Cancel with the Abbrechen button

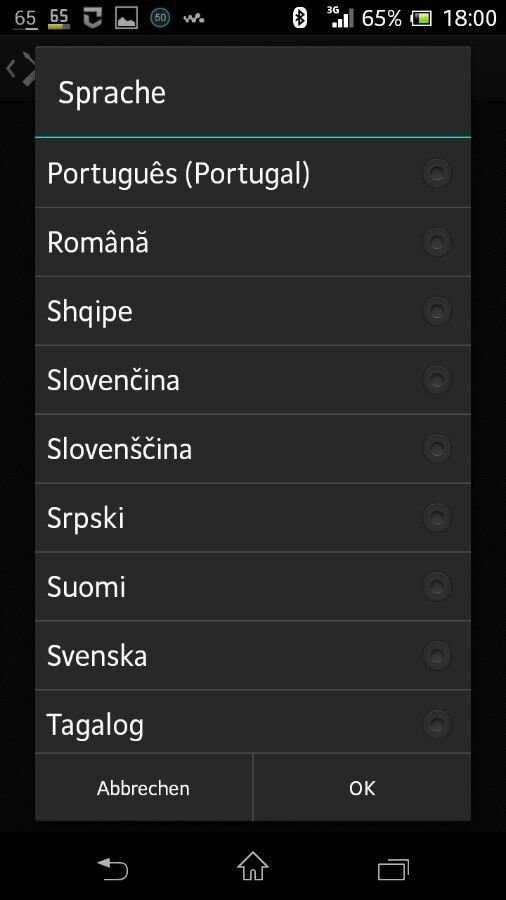(x=143, y=788)
